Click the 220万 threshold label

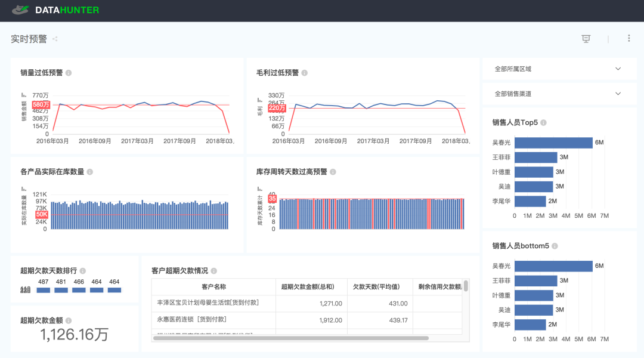pos(277,108)
